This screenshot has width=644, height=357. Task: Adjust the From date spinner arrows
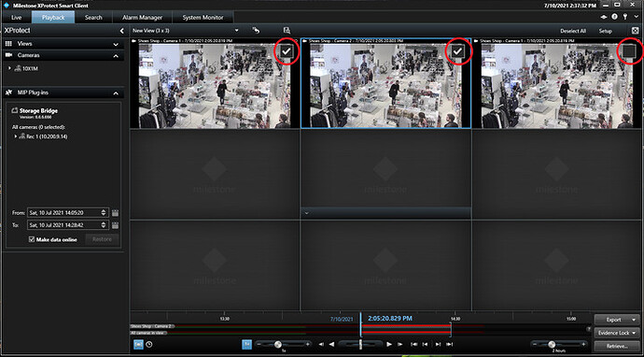[x=104, y=213]
